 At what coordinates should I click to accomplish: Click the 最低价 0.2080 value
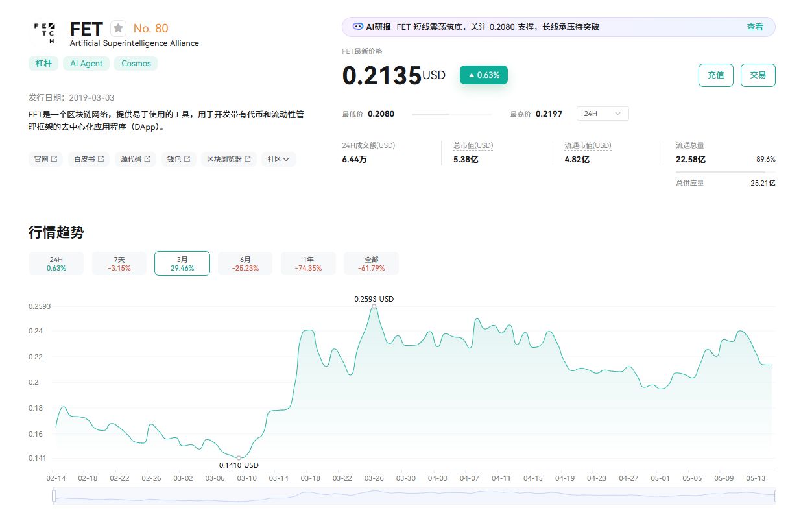coord(381,114)
